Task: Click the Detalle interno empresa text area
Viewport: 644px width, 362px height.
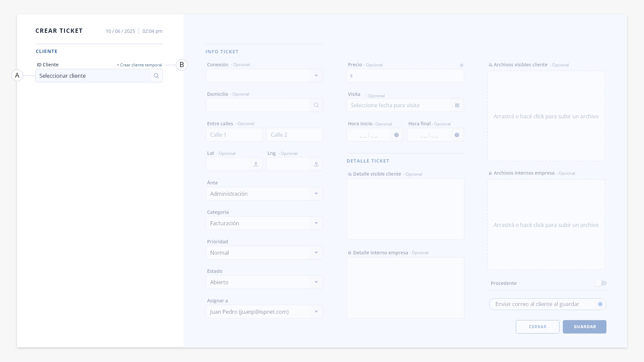Action: click(x=405, y=288)
